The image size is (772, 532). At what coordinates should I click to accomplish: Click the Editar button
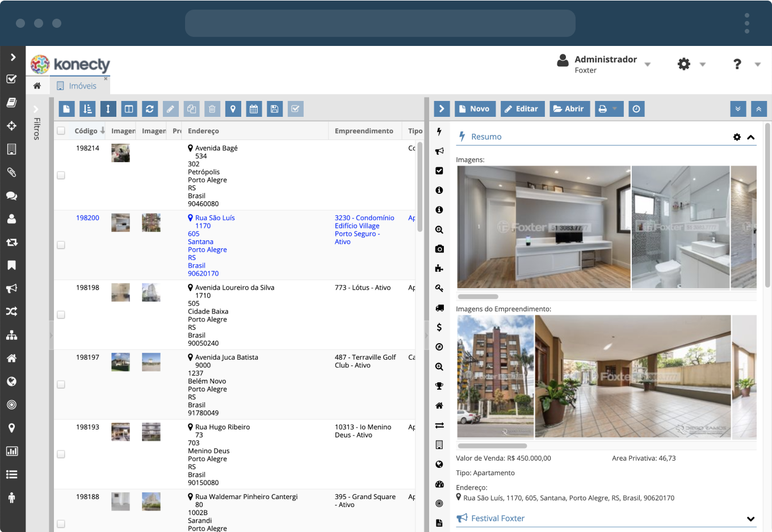[x=522, y=109]
